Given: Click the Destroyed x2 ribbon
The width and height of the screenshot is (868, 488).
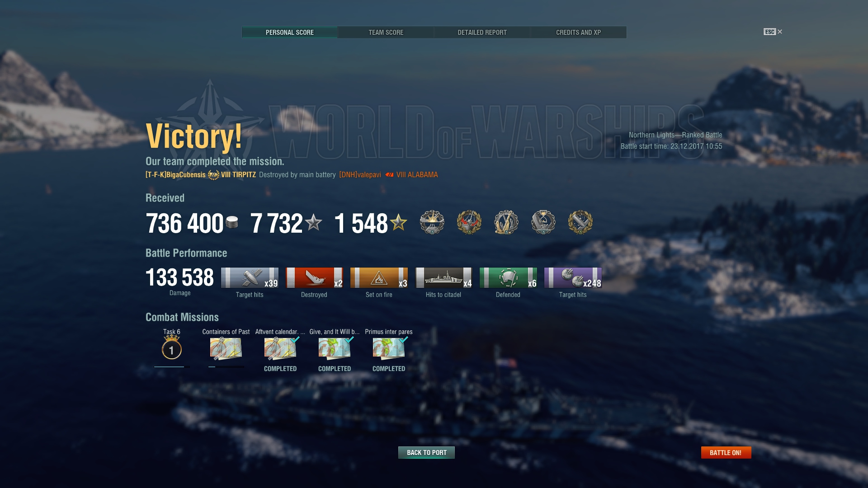Looking at the screenshot, I should click(x=314, y=277).
